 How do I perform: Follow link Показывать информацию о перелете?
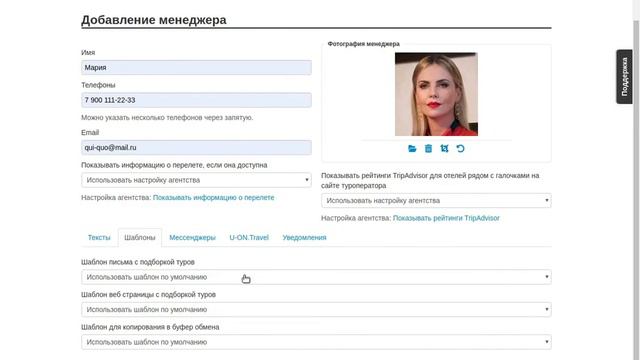(x=213, y=198)
